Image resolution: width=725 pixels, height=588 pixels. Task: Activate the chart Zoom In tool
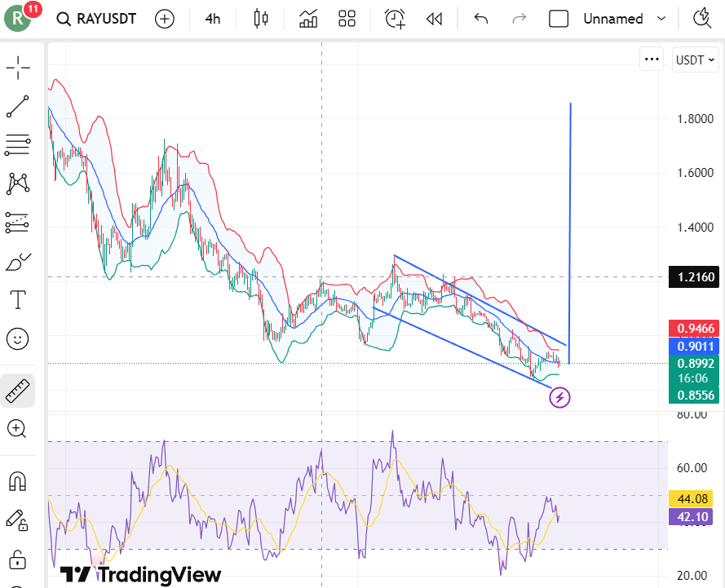pos(18,429)
